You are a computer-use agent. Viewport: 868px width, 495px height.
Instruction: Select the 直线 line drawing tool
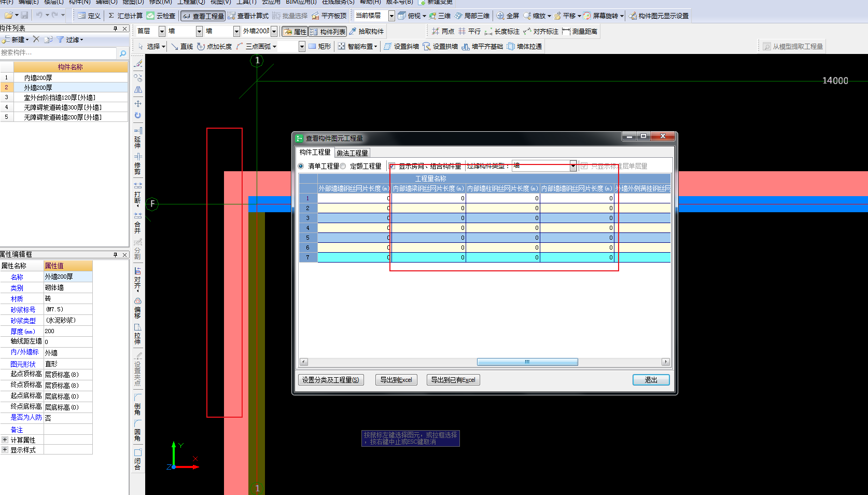coord(182,46)
